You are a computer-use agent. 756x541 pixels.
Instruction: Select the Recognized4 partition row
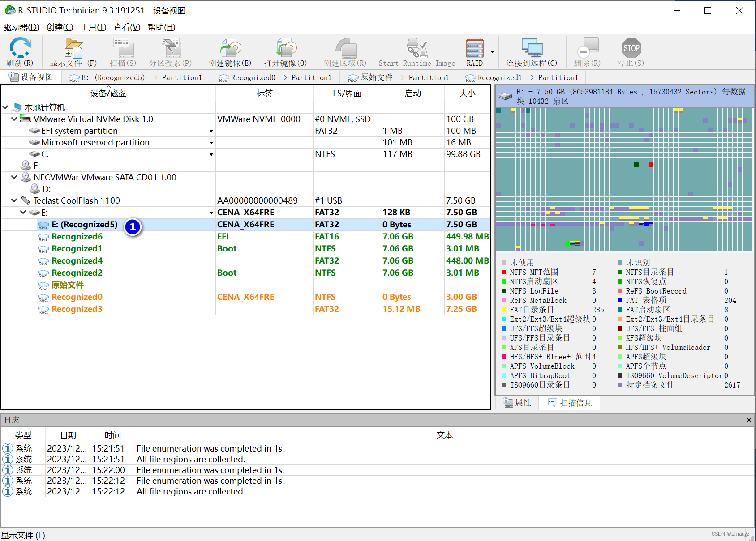pyautogui.click(x=245, y=260)
